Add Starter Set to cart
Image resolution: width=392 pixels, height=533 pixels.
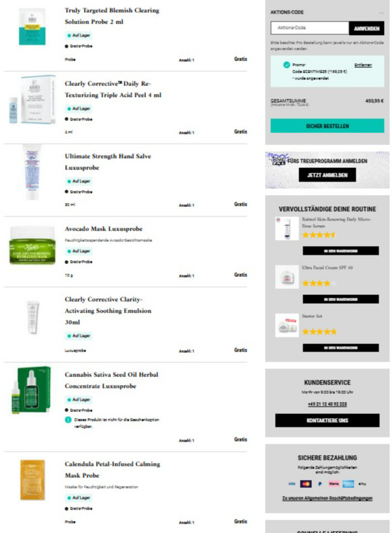341,347
